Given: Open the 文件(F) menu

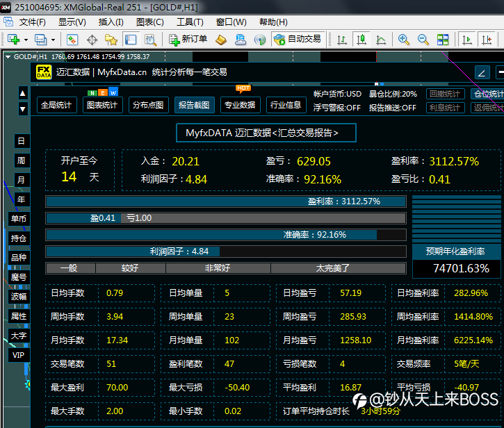Looking at the screenshot, I should (x=33, y=22).
